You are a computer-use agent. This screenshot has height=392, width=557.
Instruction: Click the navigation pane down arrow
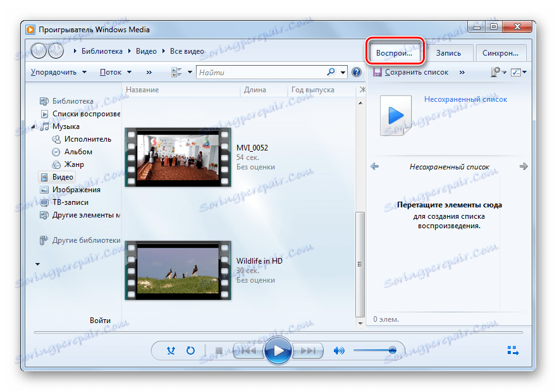click(38, 264)
